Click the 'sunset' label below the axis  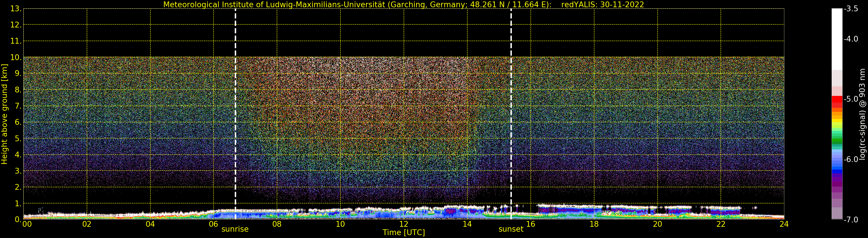(511, 229)
